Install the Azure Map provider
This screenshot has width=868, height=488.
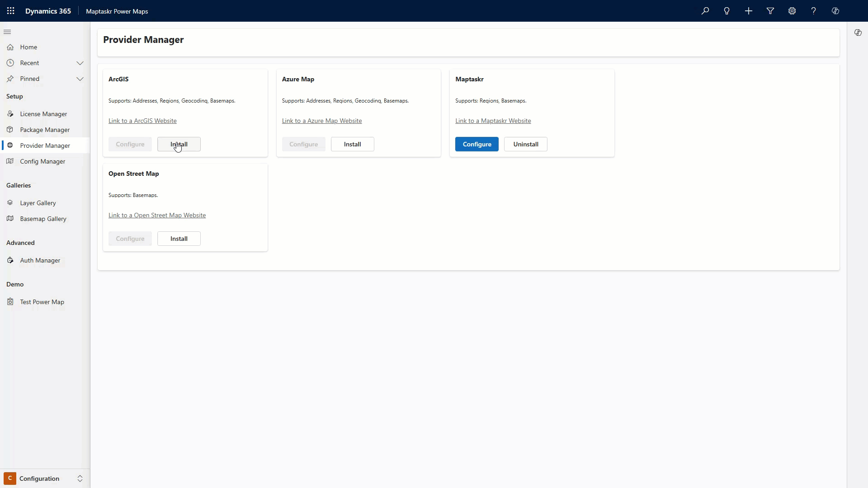pos(352,144)
